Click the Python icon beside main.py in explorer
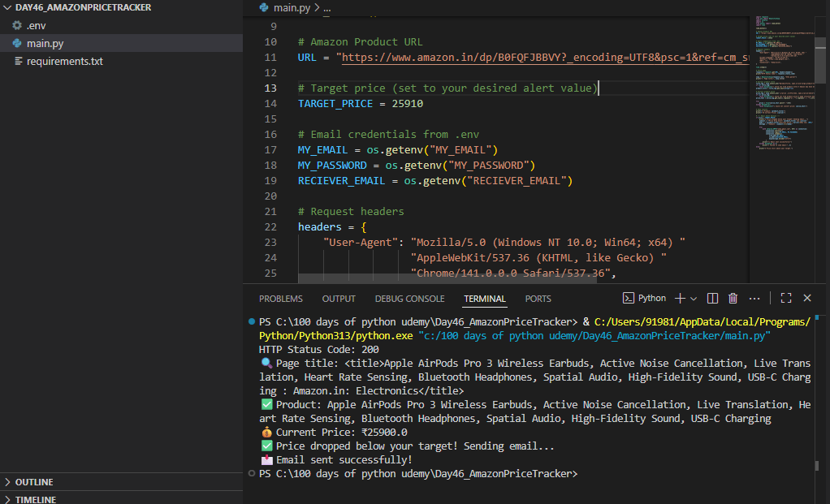830x504 pixels. (17, 43)
